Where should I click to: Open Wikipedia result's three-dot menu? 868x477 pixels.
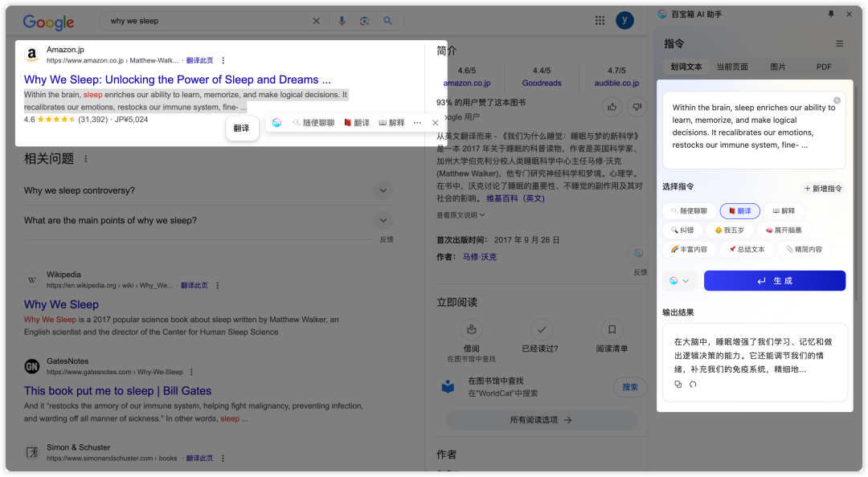pos(218,286)
